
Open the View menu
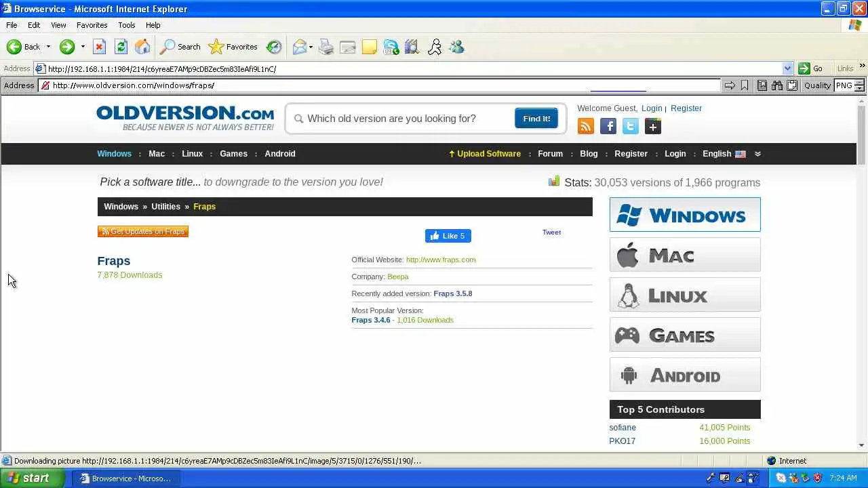[x=58, y=25]
